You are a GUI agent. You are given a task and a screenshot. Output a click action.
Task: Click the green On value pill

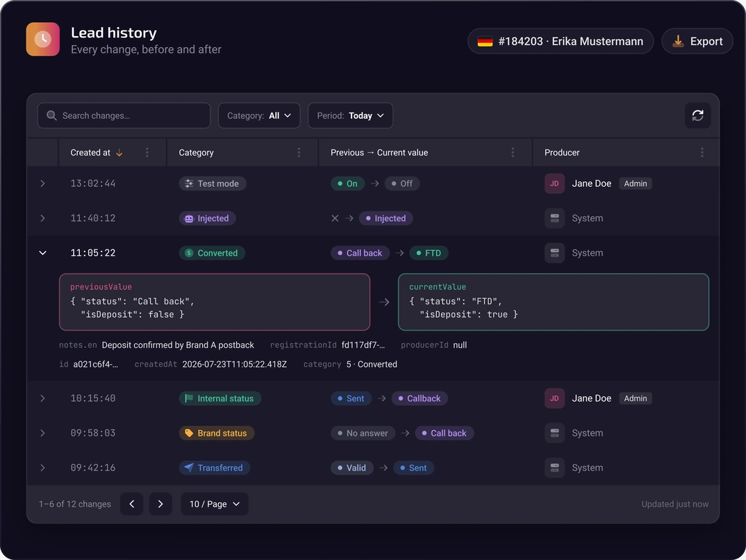(x=347, y=183)
